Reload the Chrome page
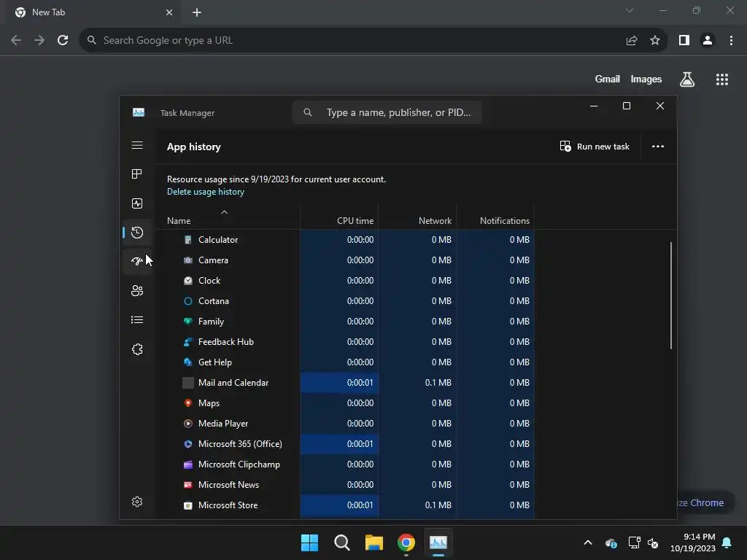This screenshot has width=747, height=560. (63, 41)
